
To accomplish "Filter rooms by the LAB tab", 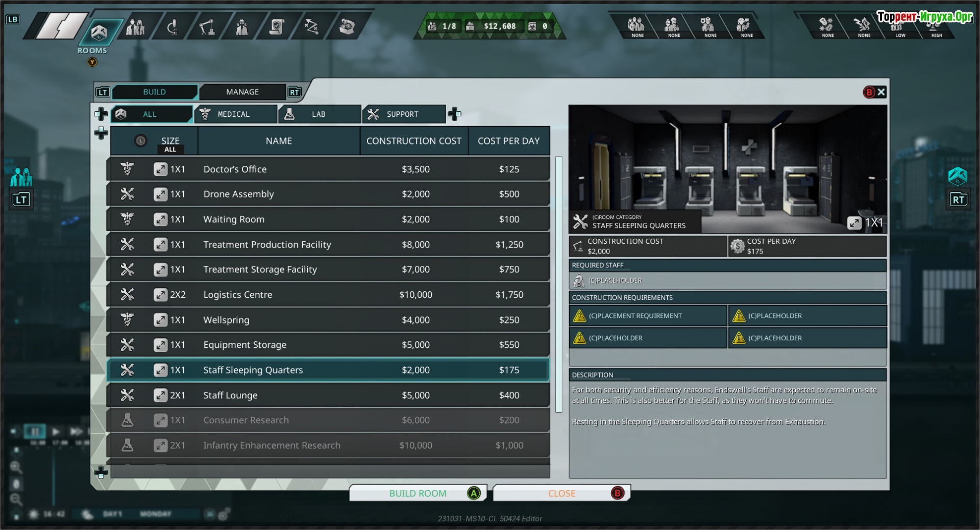I will (319, 114).
